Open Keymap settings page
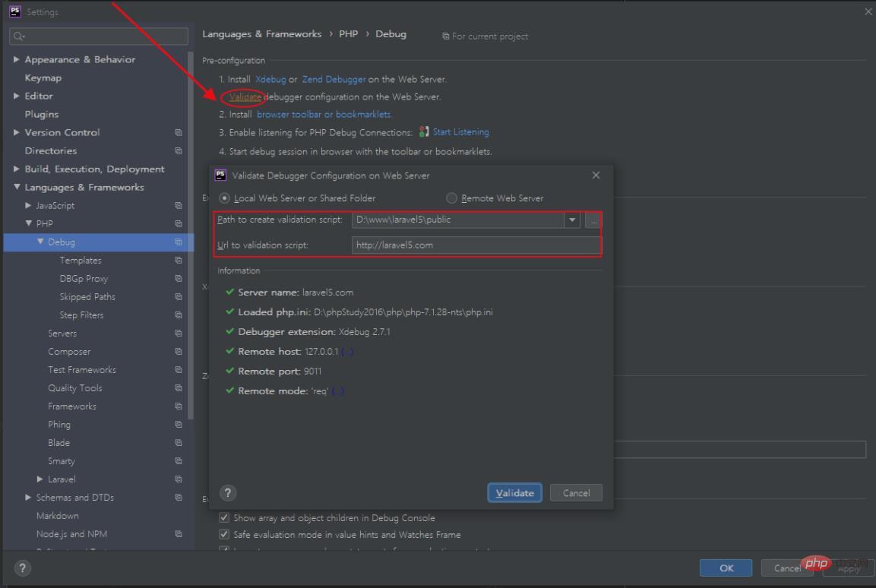876x588 pixels. (43, 77)
